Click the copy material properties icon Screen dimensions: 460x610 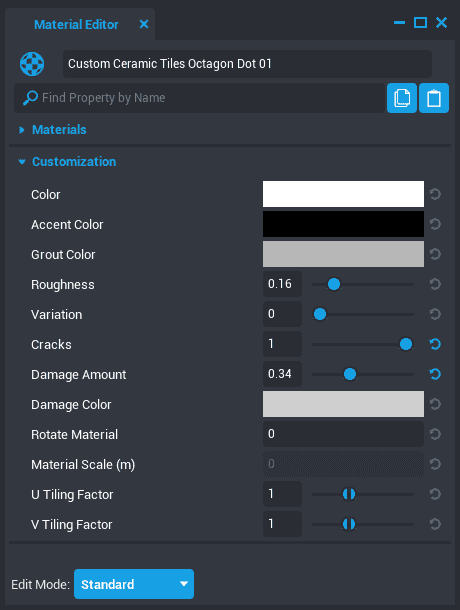click(x=402, y=98)
